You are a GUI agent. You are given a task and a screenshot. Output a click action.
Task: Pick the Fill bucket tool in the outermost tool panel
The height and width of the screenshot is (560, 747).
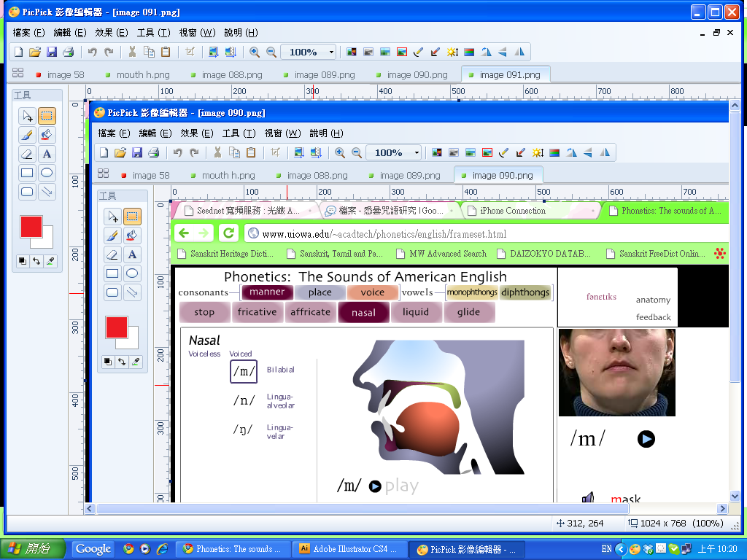click(x=47, y=135)
